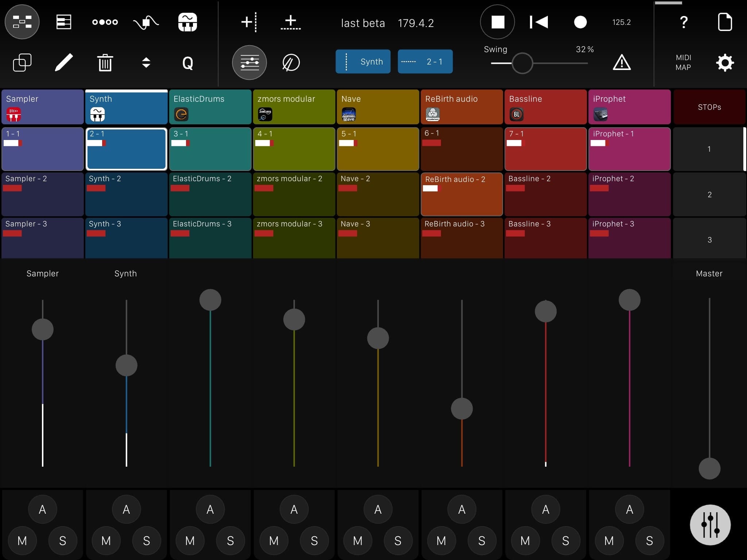Enable Solo on ReBirth audio channel
Image resolution: width=747 pixels, height=560 pixels.
(482, 540)
